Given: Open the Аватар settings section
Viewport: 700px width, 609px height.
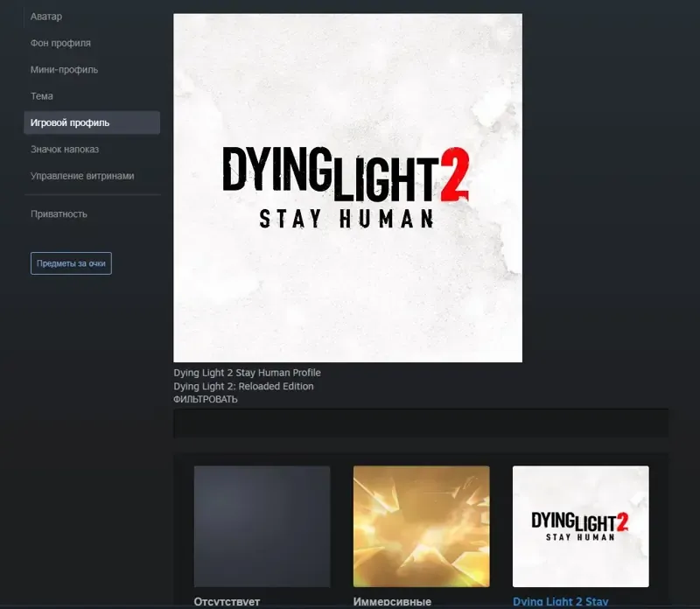Looking at the screenshot, I should click(46, 17).
